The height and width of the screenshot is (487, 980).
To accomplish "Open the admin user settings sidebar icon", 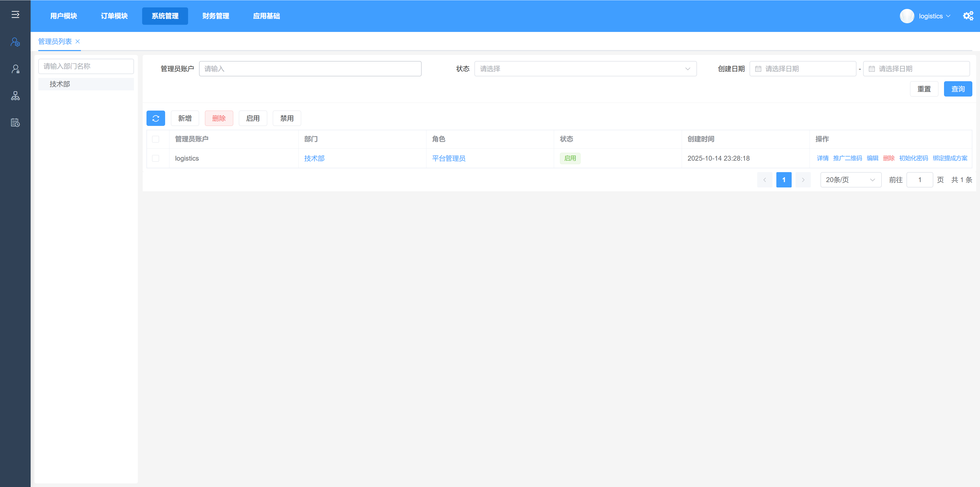I will pyautogui.click(x=15, y=42).
